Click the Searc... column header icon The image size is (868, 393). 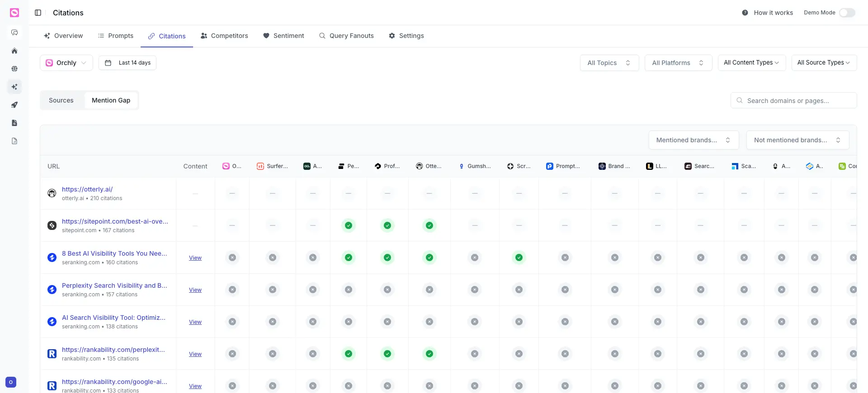688,166
